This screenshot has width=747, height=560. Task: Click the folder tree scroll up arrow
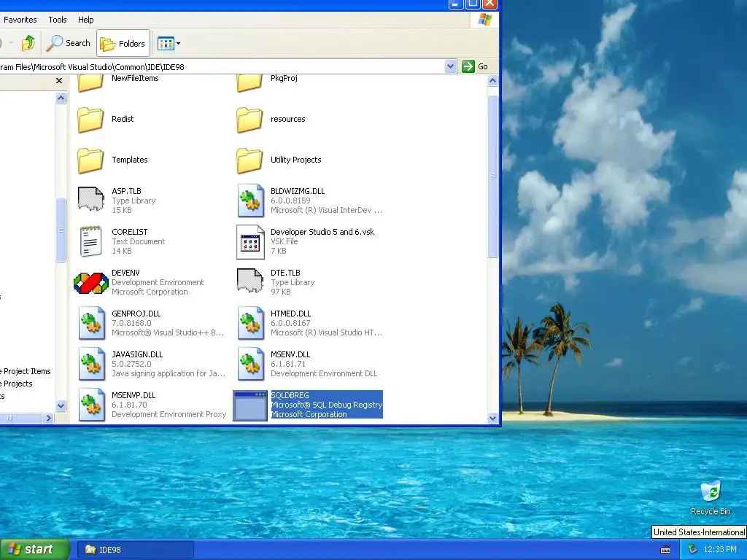pyautogui.click(x=61, y=98)
